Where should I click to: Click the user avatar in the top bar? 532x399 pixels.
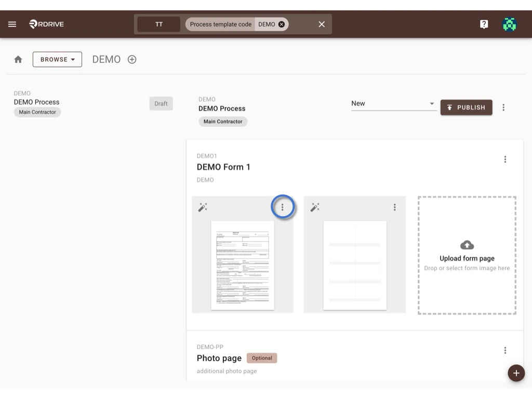click(510, 23)
